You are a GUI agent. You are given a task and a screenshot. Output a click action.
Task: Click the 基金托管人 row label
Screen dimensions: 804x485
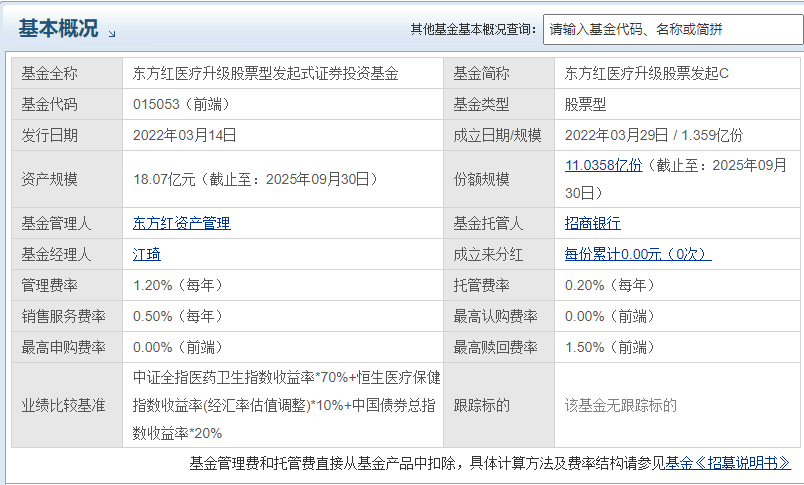coord(488,223)
